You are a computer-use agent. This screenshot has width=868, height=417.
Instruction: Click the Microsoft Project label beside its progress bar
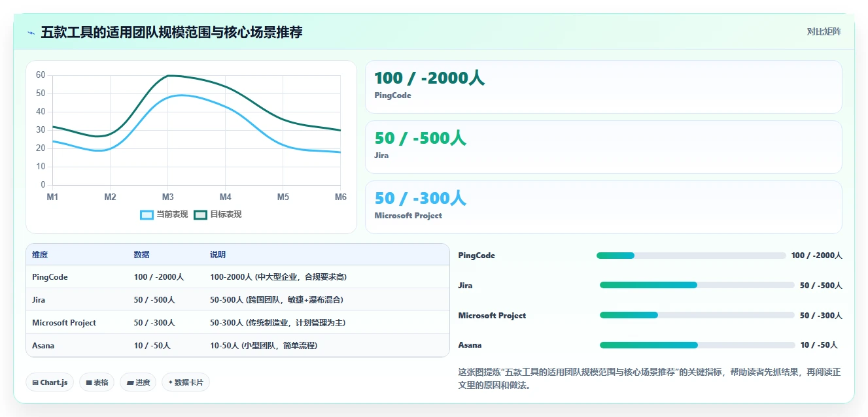coord(492,315)
